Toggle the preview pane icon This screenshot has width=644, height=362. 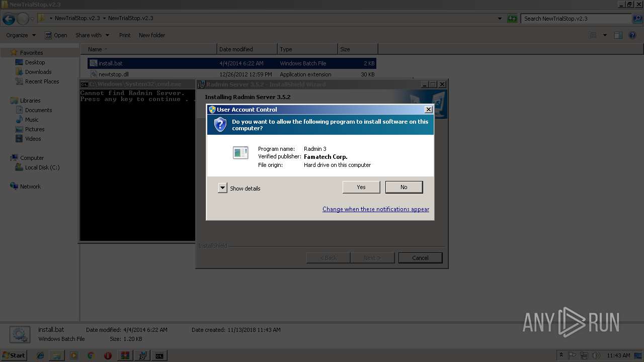tap(618, 35)
